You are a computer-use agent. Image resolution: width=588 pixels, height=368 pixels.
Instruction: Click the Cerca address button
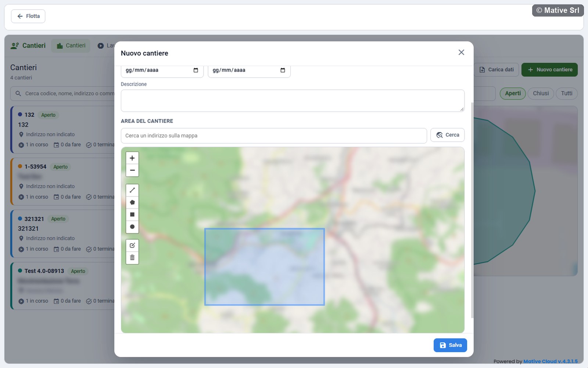click(447, 135)
